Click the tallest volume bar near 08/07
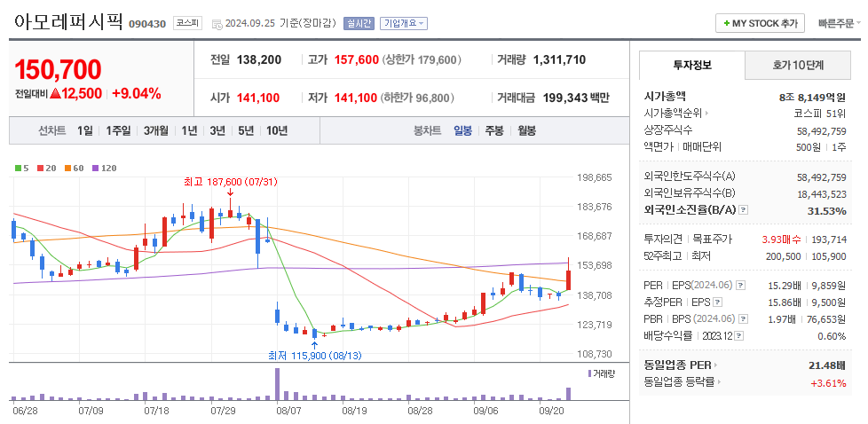Screen dimensions: 868x424 point(277,384)
